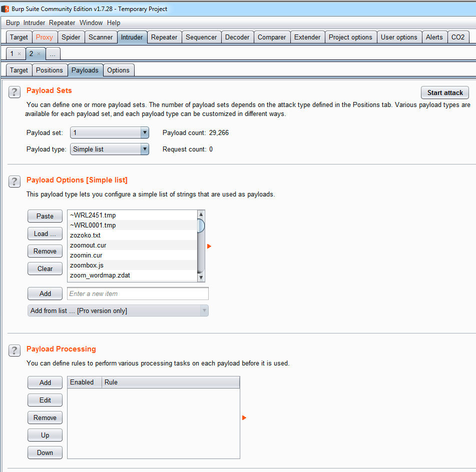Select the Payloads sub-tab
The height and width of the screenshot is (472, 476).
click(85, 70)
